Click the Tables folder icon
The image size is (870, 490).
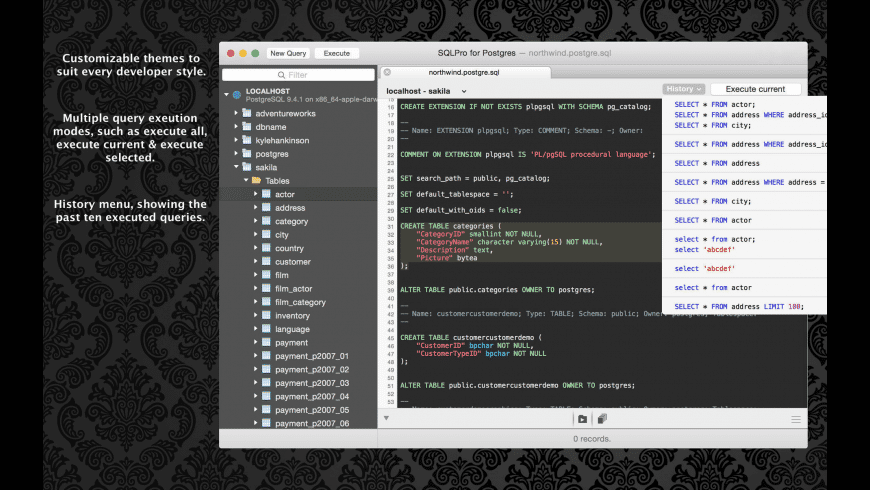coord(256,180)
